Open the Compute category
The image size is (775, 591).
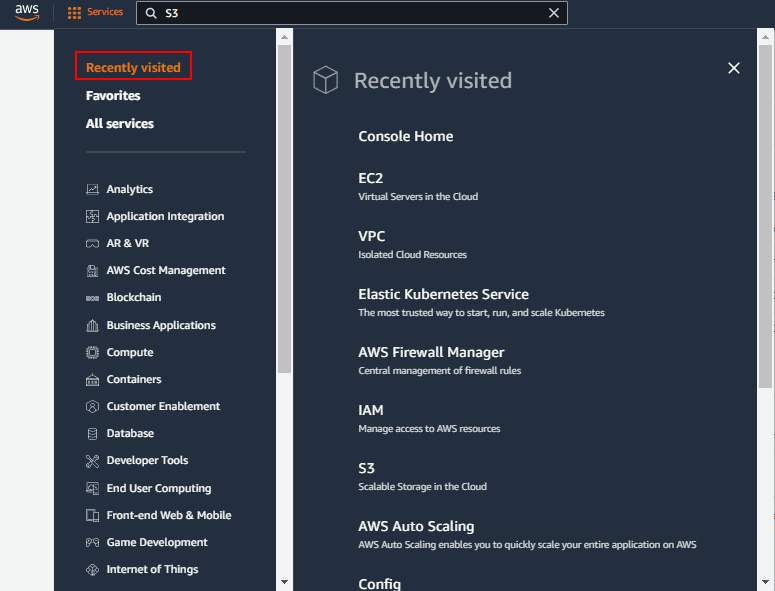(x=130, y=352)
